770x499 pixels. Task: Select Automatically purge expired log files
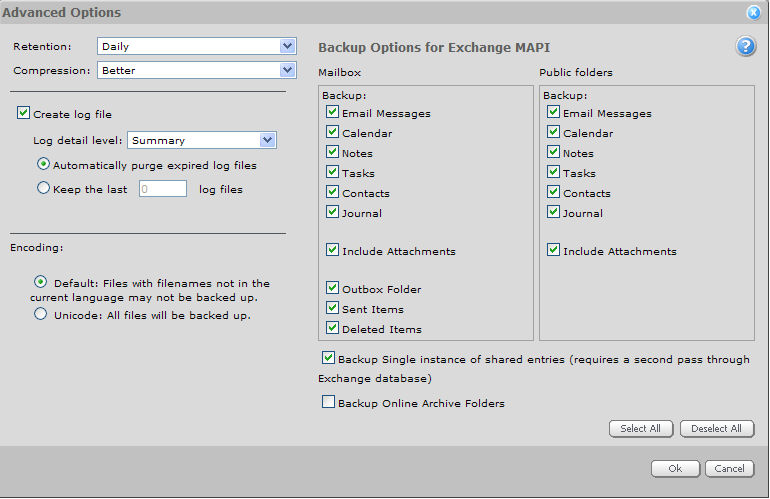(43, 164)
